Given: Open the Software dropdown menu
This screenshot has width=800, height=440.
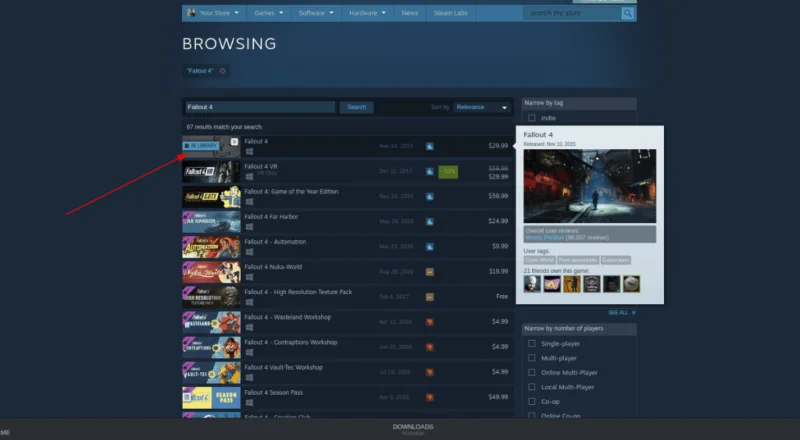Looking at the screenshot, I should click(x=316, y=13).
